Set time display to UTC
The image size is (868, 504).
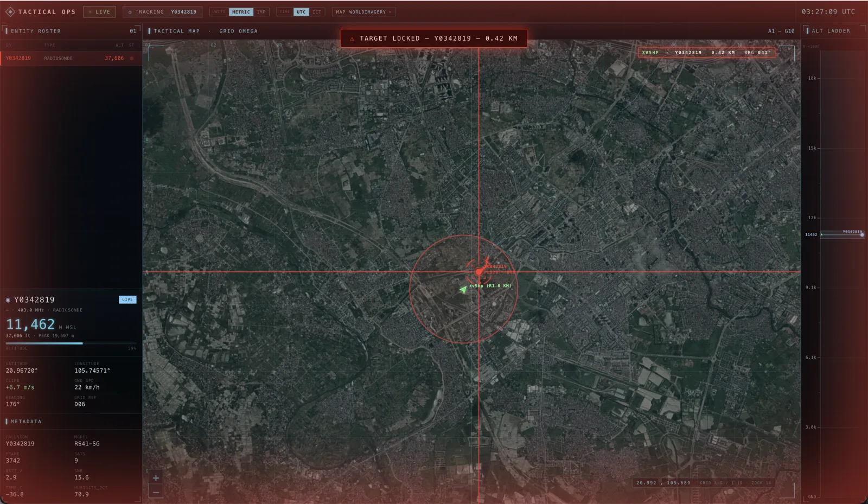click(301, 12)
